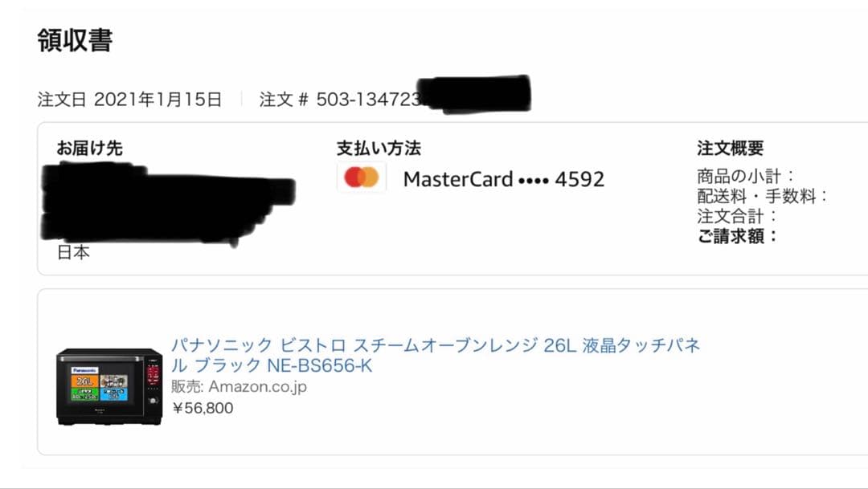Click the 注文合計 label

pos(737,216)
